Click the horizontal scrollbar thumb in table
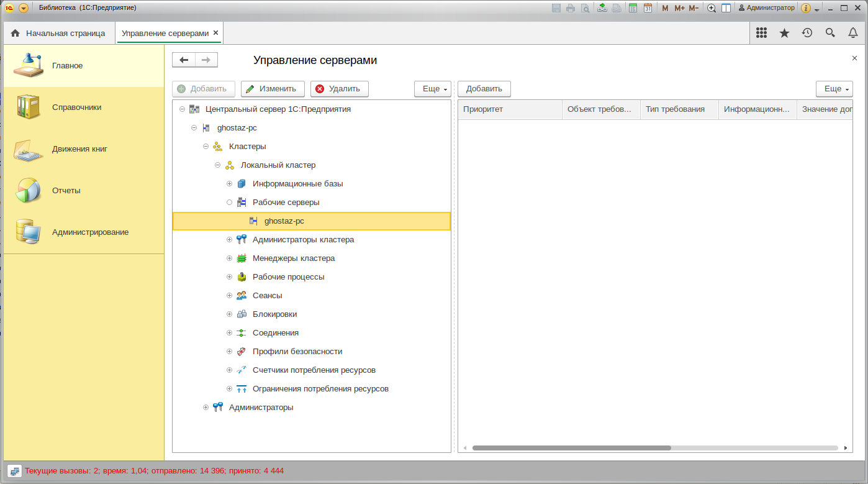Screen dimensions: 868x484 click(x=571, y=447)
